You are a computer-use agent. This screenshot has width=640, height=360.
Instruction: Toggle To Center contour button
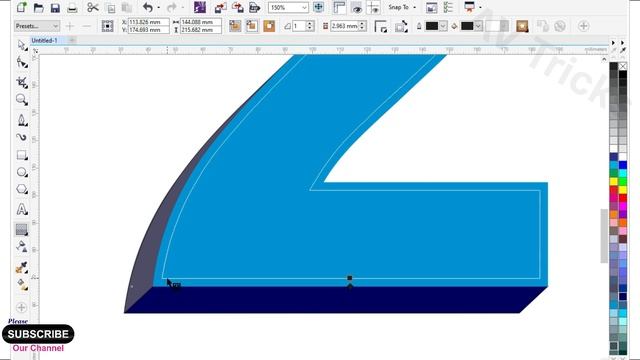235,26
